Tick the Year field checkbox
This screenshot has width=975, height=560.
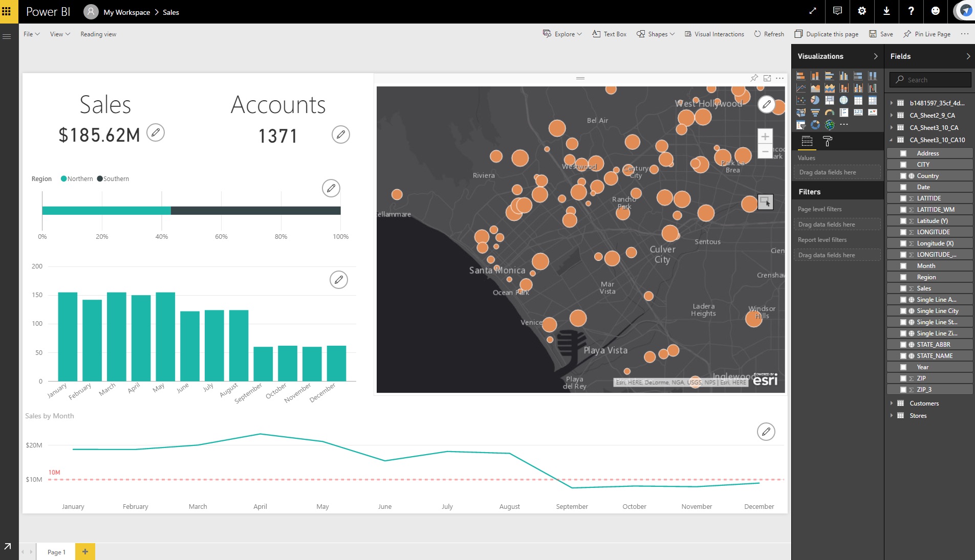903,367
